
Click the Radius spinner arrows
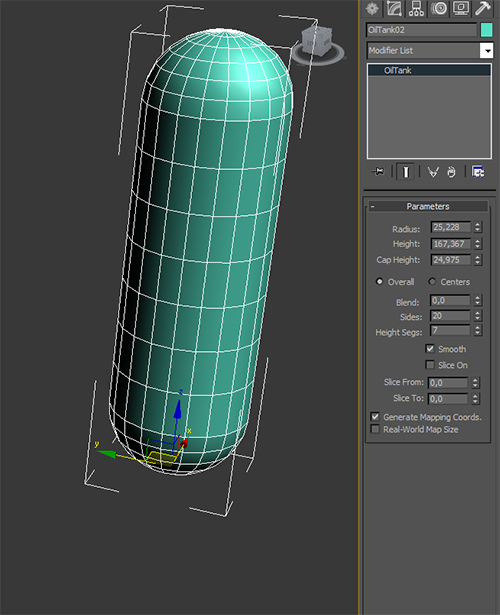click(477, 227)
